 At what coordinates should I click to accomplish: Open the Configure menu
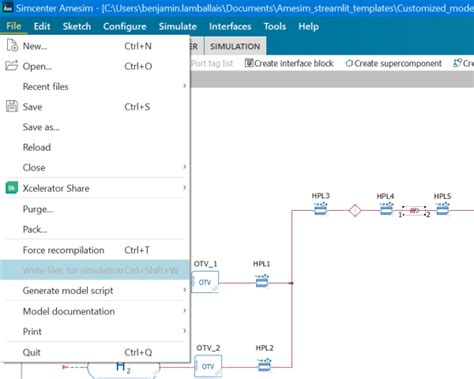[x=125, y=26]
